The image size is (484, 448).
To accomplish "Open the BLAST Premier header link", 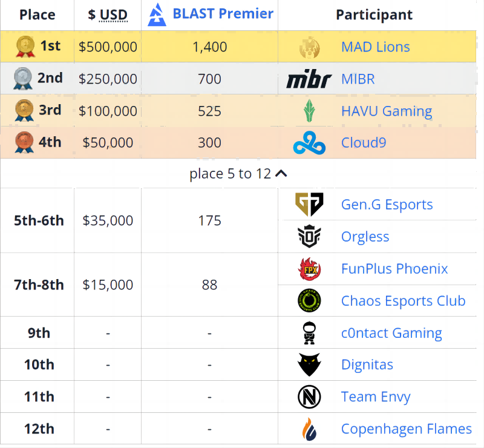I will [x=223, y=13].
